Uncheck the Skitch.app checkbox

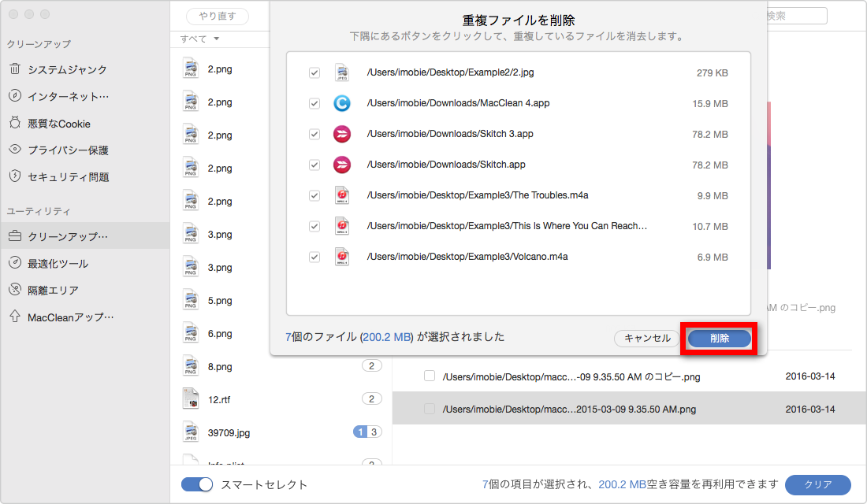(314, 165)
